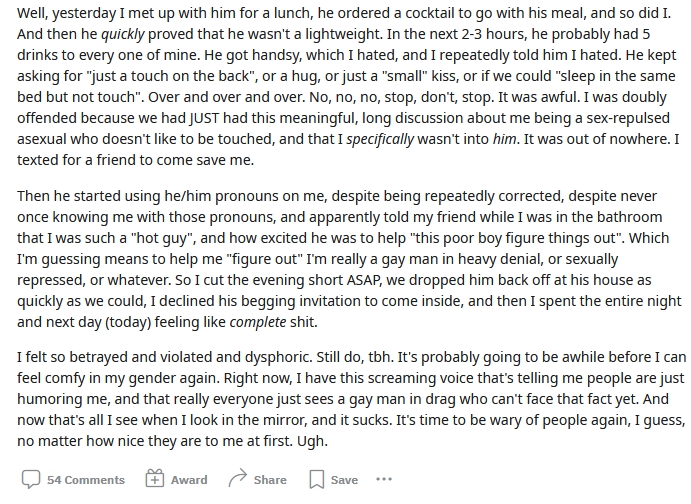Click the bookmark Save icon

pos(316,479)
